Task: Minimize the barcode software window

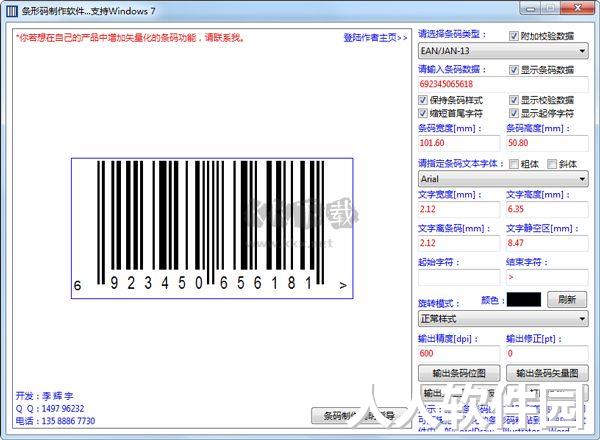Action: (530, 8)
